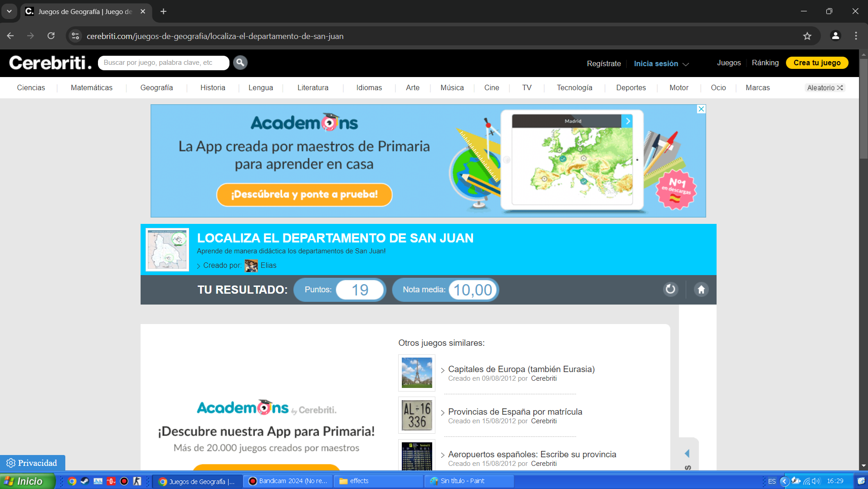Click the Crea tu juego button
Screen dimensions: 868x489
coord(817,63)
